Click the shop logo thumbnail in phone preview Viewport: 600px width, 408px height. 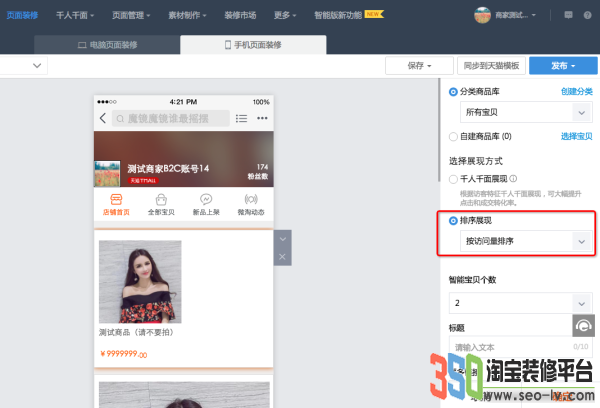coord(107,174)
